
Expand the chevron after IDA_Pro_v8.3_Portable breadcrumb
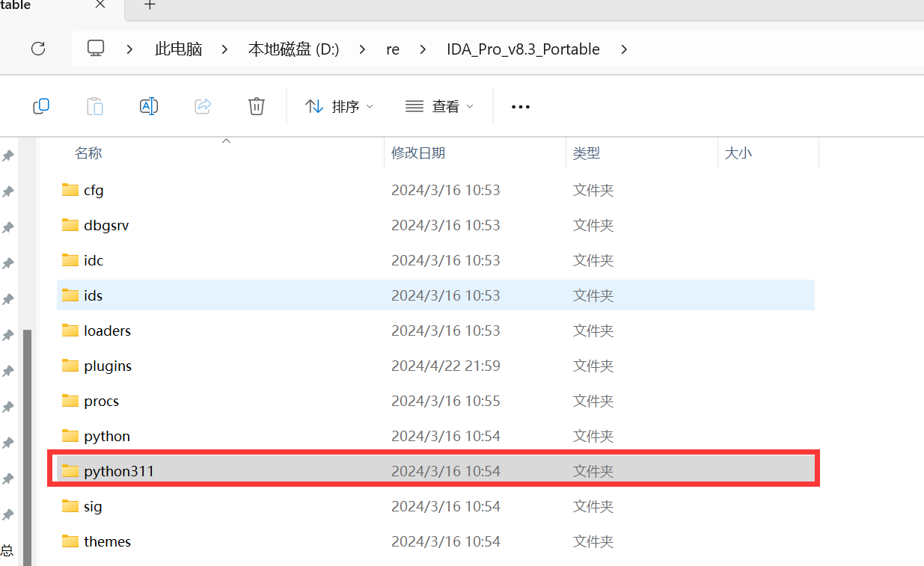pos(624,49)
